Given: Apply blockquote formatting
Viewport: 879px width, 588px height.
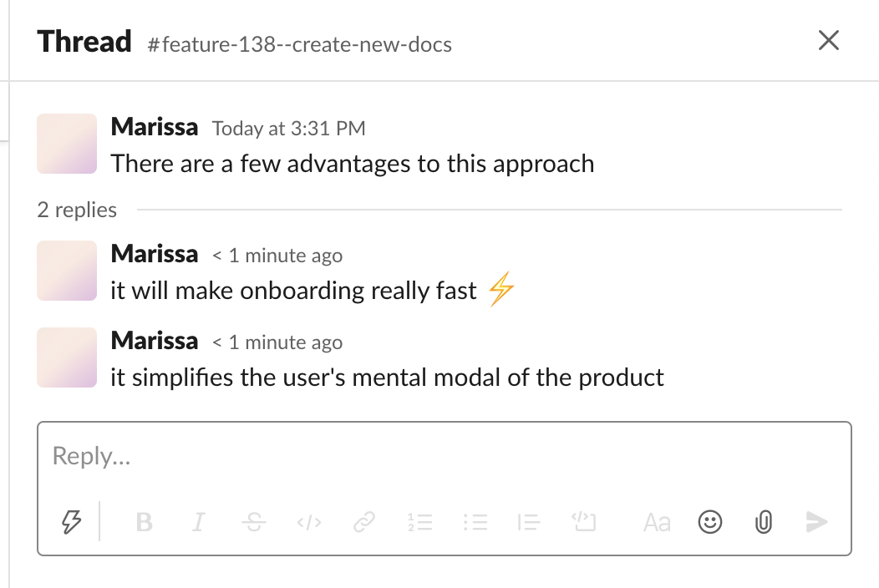Looking at the screenshot, I should 528,522.
